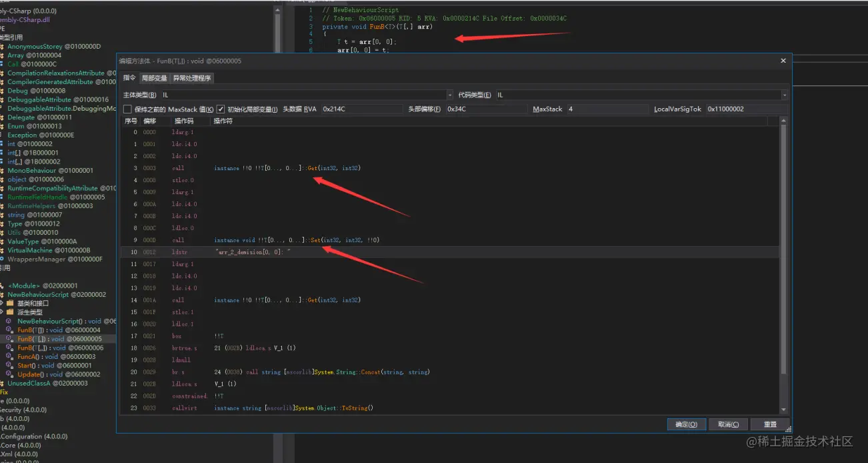Click the AnonymousStorey type reference icon

2,47
